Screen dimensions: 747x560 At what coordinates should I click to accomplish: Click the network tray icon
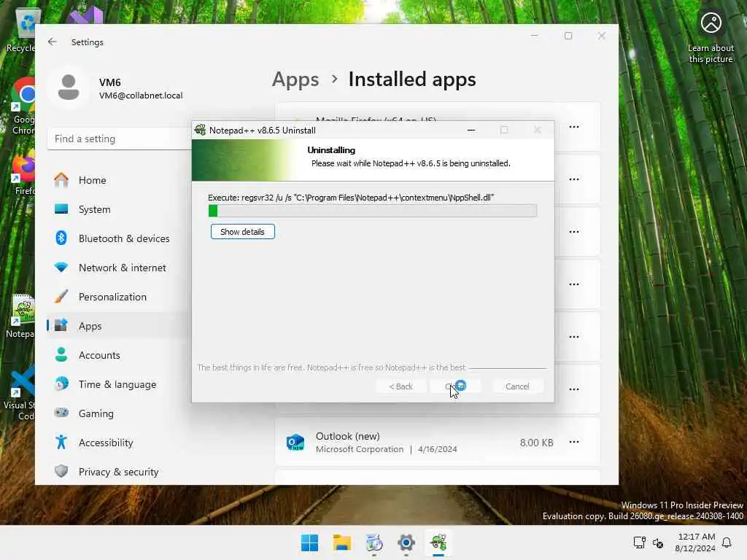click(x=639, y=542)
